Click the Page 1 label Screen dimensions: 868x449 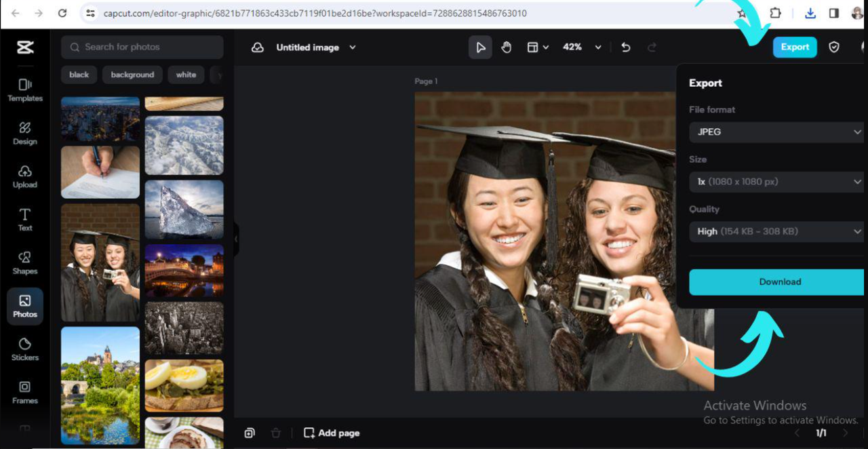(426, 81)
